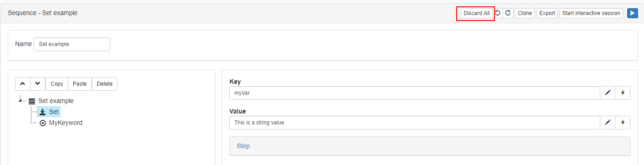Click the pencil icon next to the Key field

(608, 93)
